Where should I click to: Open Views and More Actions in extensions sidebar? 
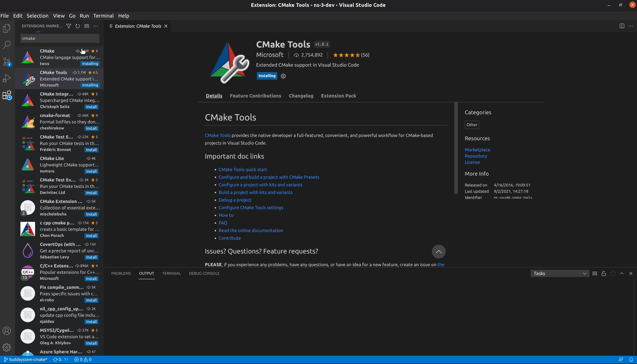click(x=96, y=26)
